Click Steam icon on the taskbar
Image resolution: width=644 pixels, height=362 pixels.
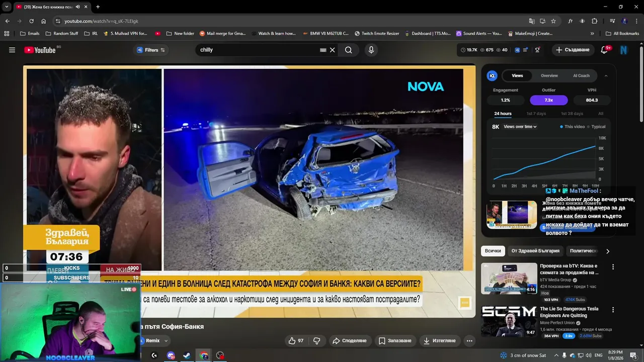[x=187, y=355]
